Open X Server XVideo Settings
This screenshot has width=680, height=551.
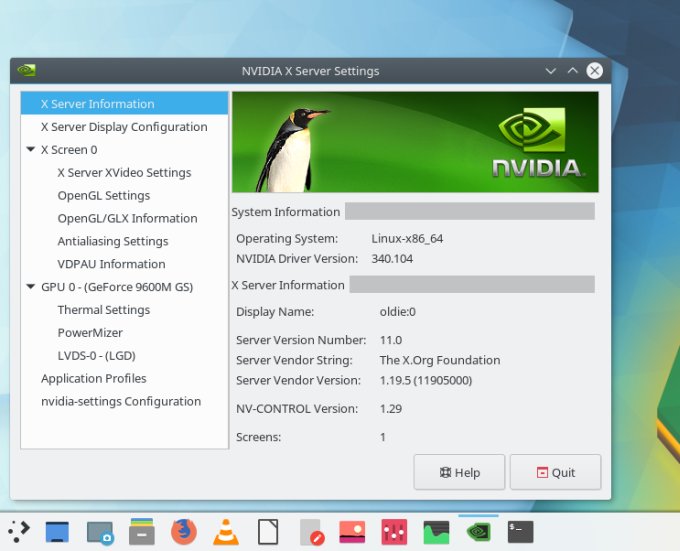pyautogui.click(x=124, y=173)
